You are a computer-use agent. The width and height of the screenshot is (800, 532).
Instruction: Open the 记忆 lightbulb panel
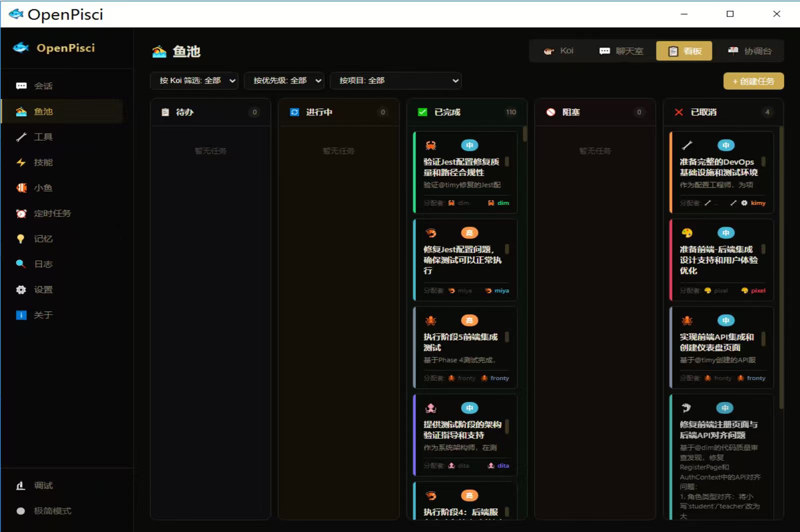42,238
